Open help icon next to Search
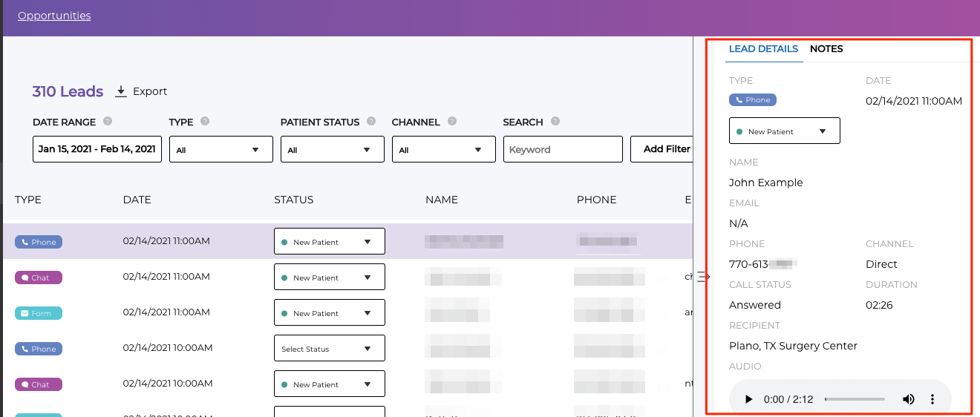 [555, 121]
